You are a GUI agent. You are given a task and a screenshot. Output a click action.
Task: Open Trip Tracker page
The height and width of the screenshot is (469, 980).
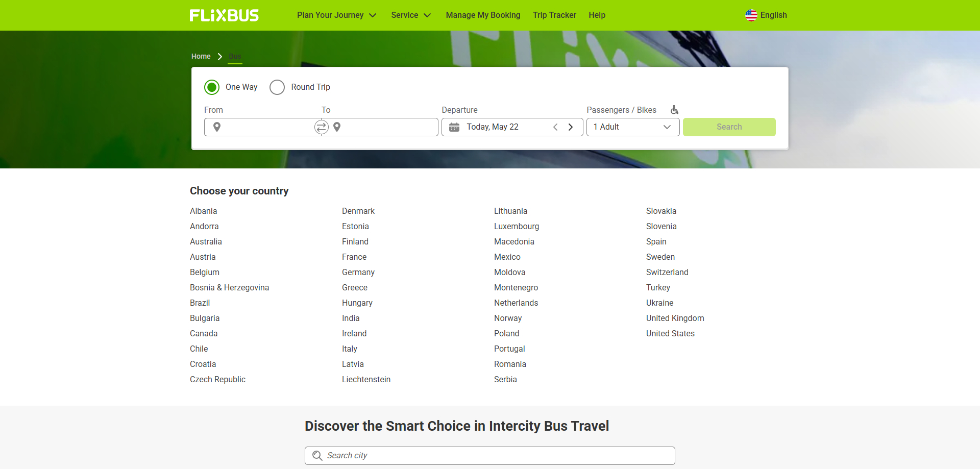click(x=554, y=15)
